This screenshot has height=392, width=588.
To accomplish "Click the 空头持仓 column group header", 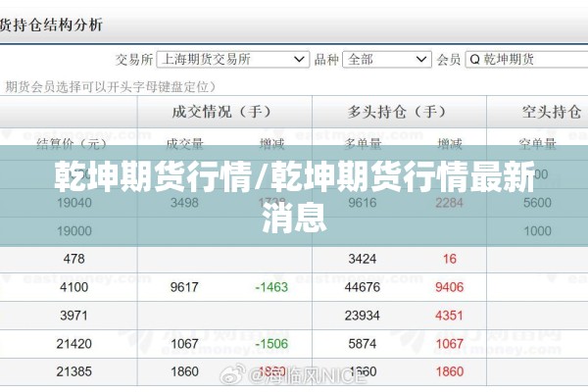I will click(x=552, y=112).
